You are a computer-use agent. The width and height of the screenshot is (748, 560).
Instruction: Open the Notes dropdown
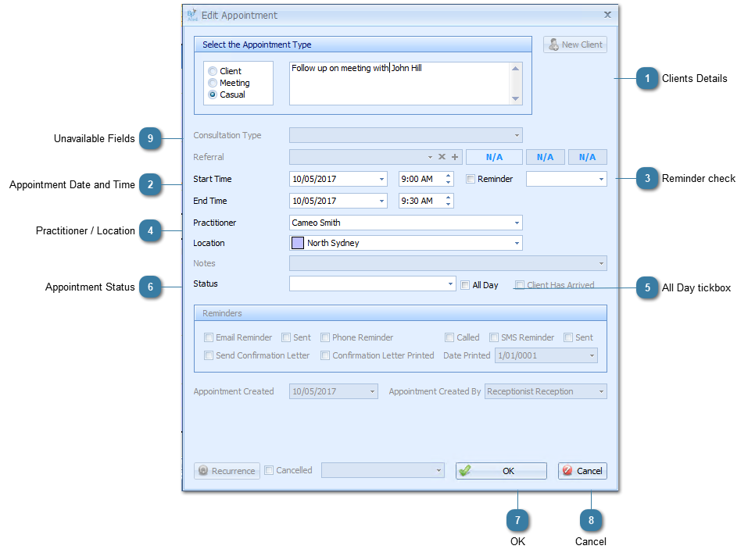(601, 263)
